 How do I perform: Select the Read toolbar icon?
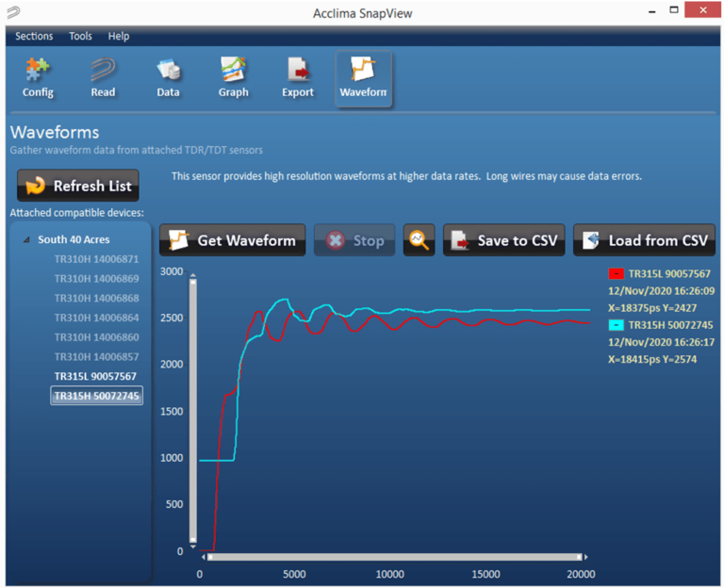tap(103, 77)
